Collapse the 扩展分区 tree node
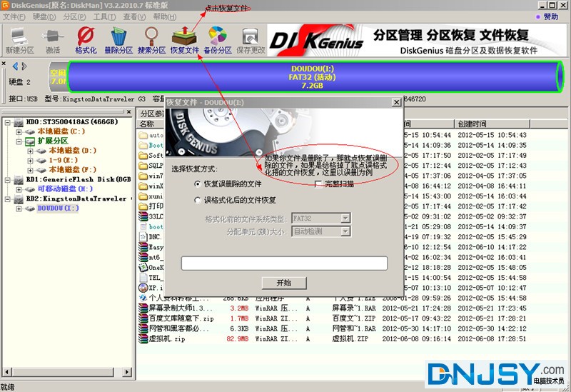The height and width of the screenshot is (392, 571). pos(19,141)
